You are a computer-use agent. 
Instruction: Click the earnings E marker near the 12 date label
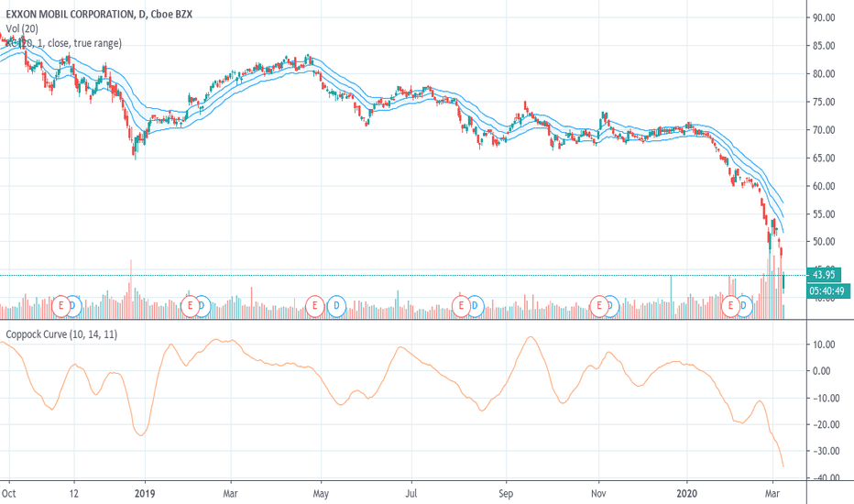[61, 306]
